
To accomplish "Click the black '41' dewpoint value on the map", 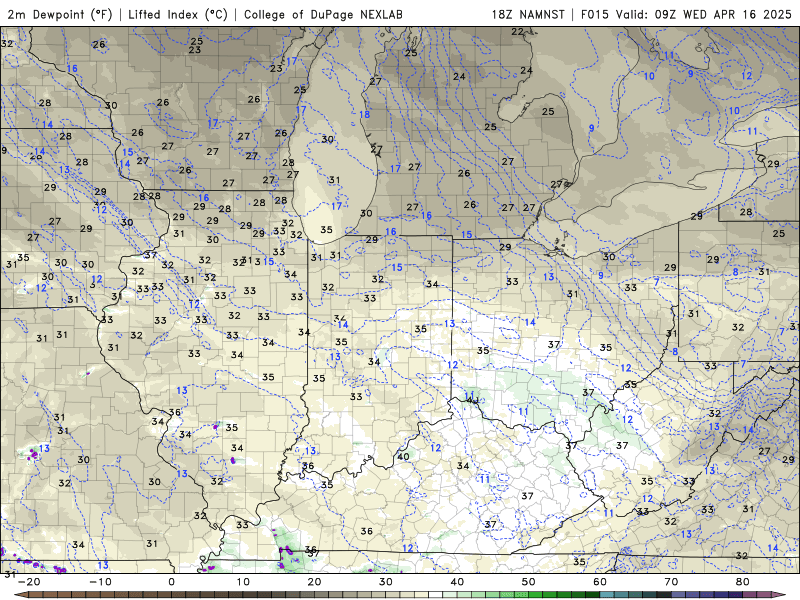I will pos(472,398).
